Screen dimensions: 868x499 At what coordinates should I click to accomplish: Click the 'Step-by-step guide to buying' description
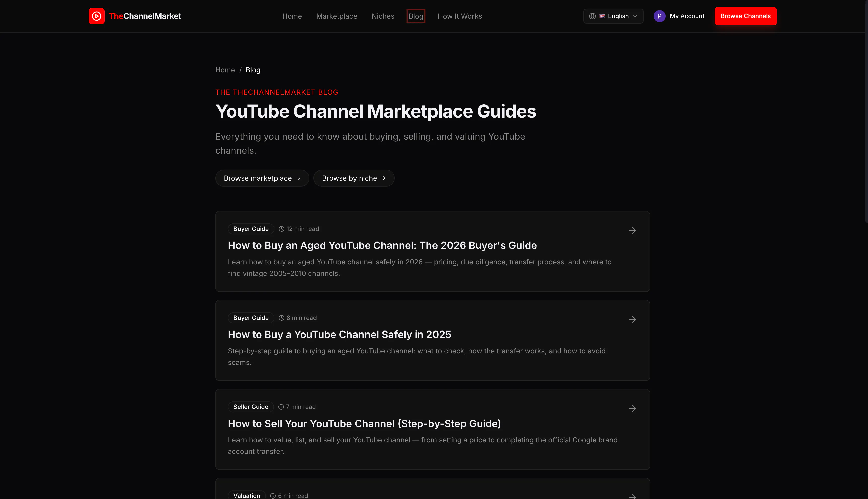(417, 357)
